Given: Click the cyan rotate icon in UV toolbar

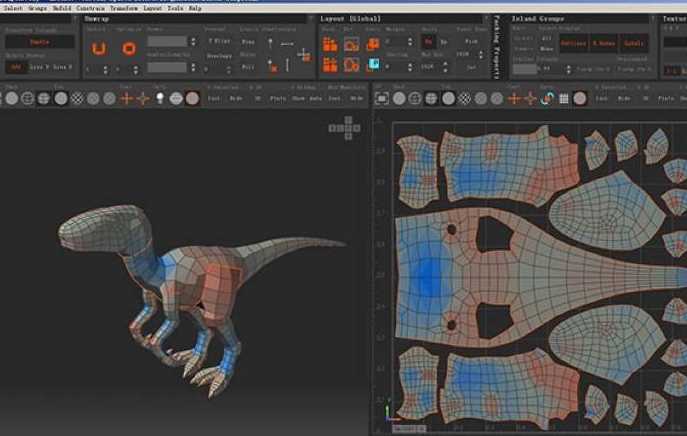Looking at the screenshot, I should [546, 99].
